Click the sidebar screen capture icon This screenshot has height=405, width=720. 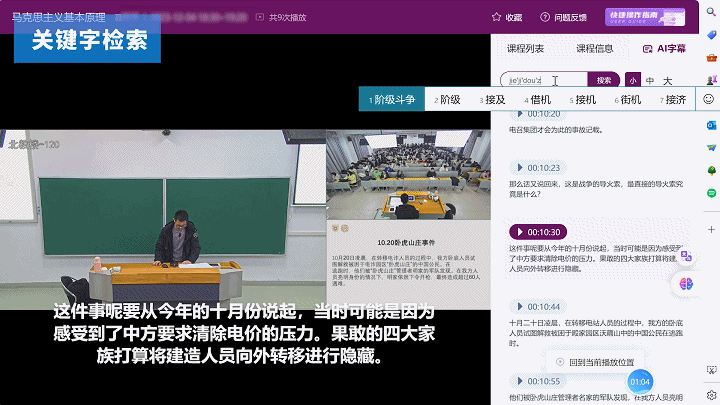click(x=711, y=370)
